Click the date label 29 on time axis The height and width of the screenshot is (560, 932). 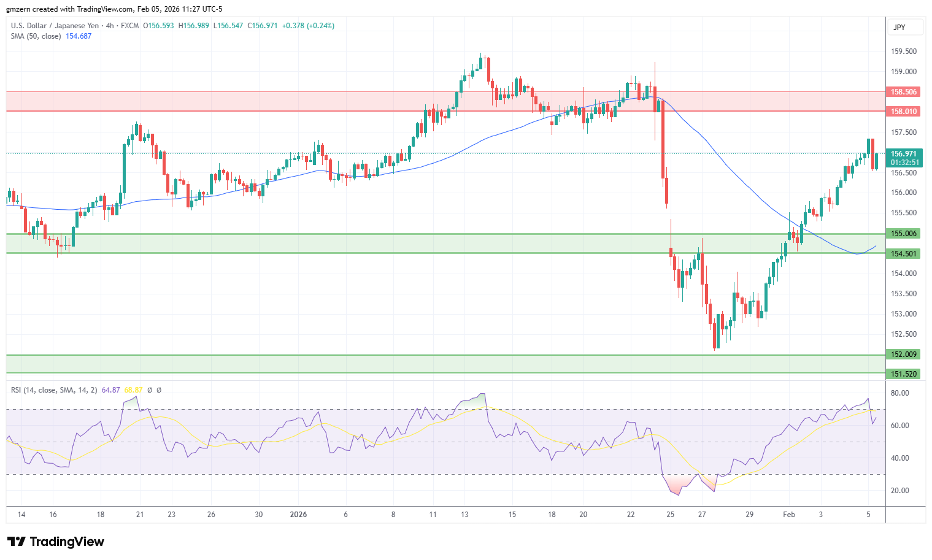pyautogui.click(x=749, y=515)
